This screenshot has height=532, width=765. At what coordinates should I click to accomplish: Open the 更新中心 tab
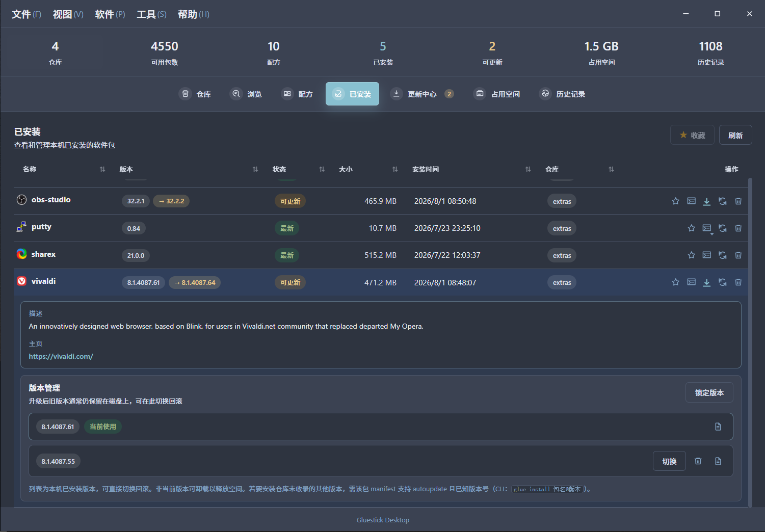[x=422, y=94]
